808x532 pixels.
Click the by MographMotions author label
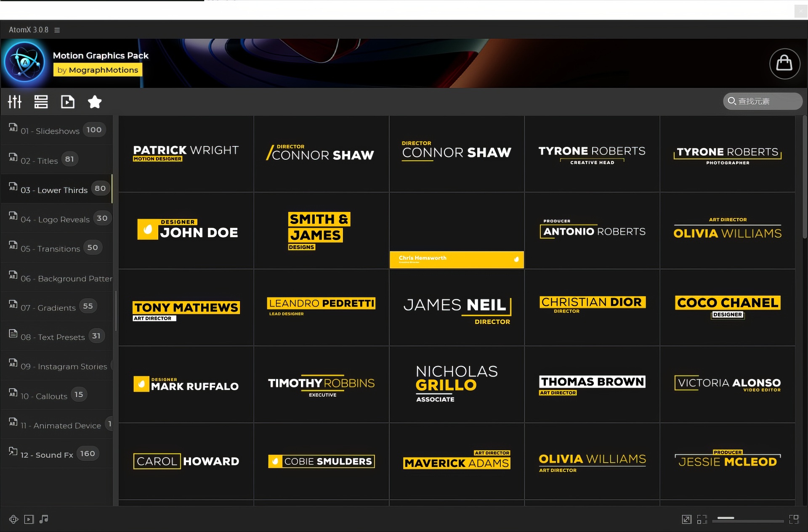coord(98,70)
